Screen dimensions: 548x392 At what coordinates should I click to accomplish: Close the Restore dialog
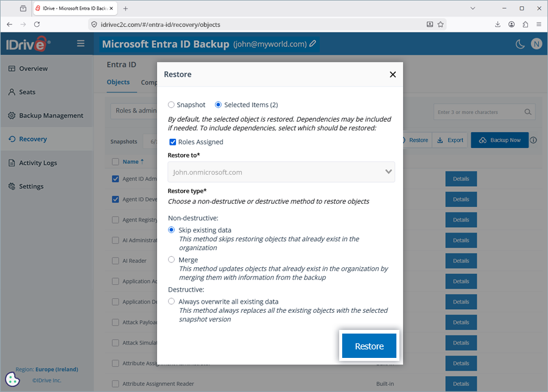pyautogui.click(x=393, y=74)
